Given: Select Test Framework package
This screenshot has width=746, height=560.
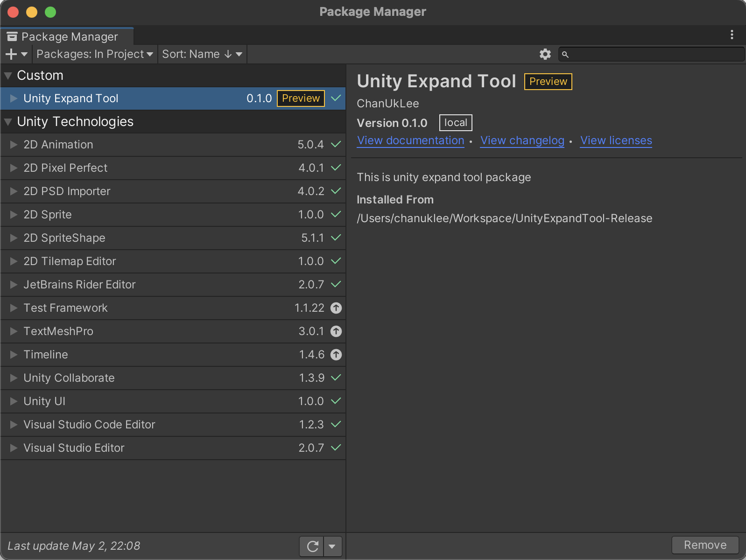Looking at the screenshot, I should pyautogui.click(x=173, y=308).
